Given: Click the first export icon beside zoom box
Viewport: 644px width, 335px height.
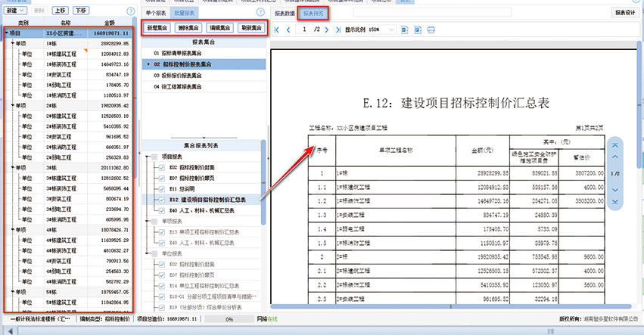Looking at the screenshot, I should coord(405,29).
